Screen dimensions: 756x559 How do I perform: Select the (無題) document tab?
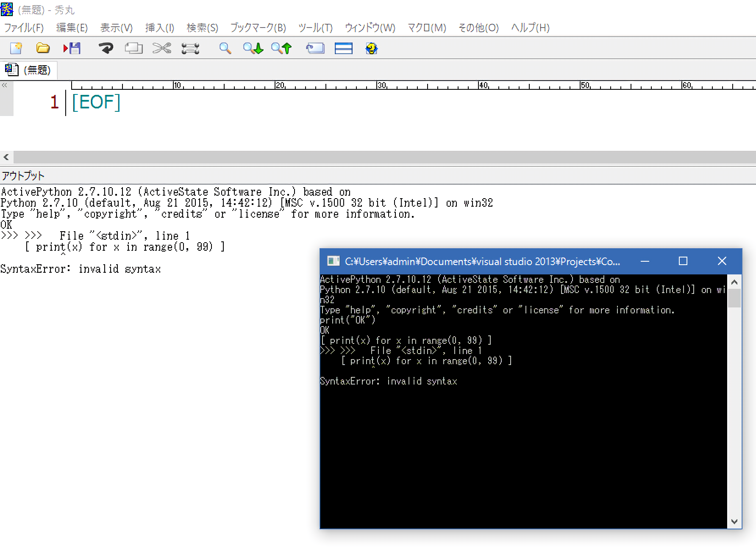click(x=29, y=70)
